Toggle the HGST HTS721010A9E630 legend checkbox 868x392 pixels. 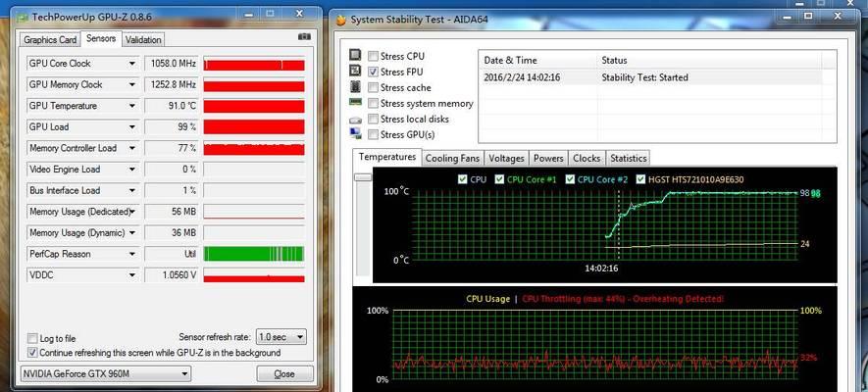tap(641, 179)
